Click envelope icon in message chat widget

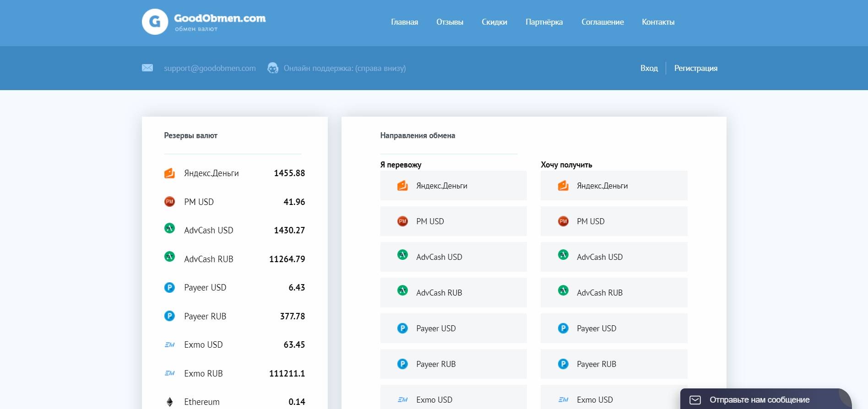click(x=695, y=400)
